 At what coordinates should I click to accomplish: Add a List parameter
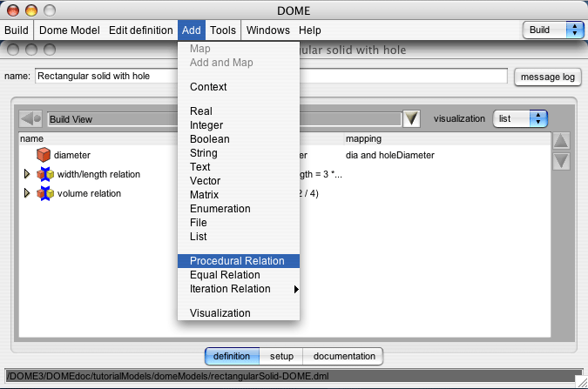click(239, 237)
